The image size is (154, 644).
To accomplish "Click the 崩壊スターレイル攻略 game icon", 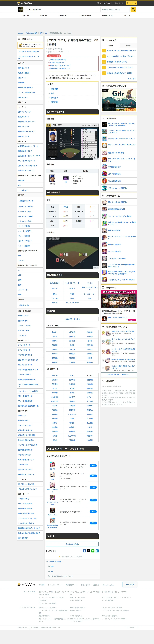I will (104, 153).
